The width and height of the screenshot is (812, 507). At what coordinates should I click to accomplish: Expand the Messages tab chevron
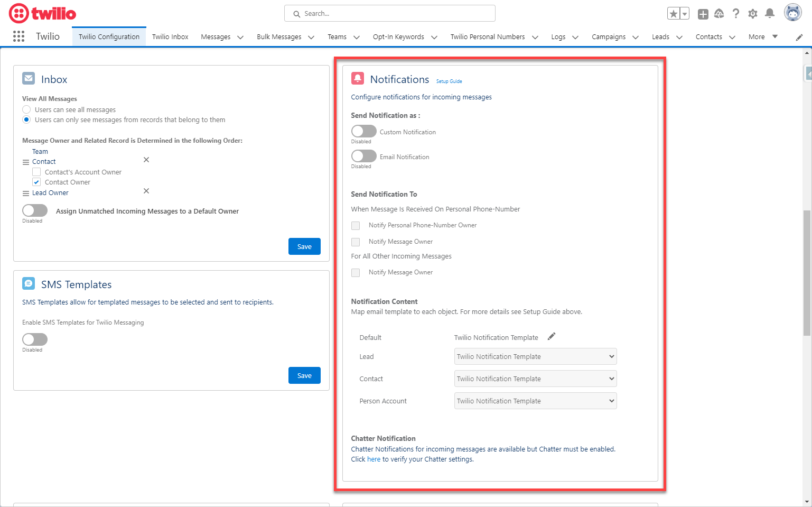pyautogui.click(x=240, y=37)
